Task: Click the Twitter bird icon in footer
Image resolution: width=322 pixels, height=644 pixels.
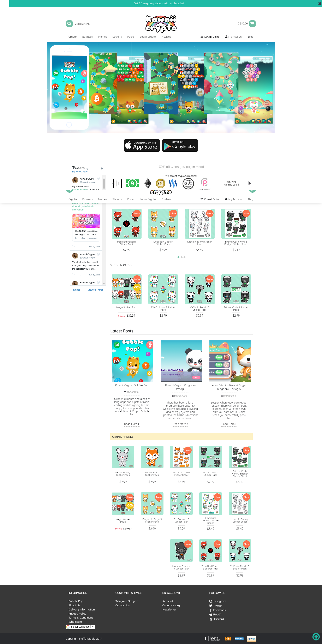Action: (211, 606)
